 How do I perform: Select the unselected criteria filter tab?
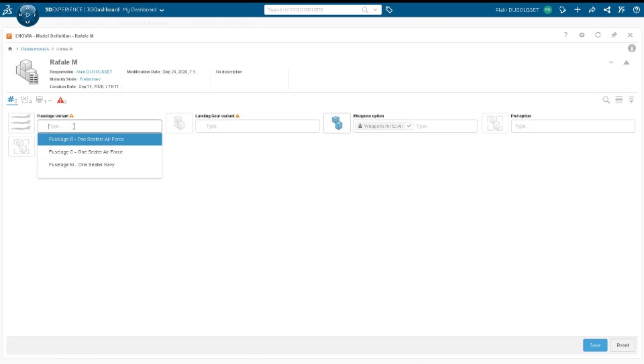click(x=26, y=100)
